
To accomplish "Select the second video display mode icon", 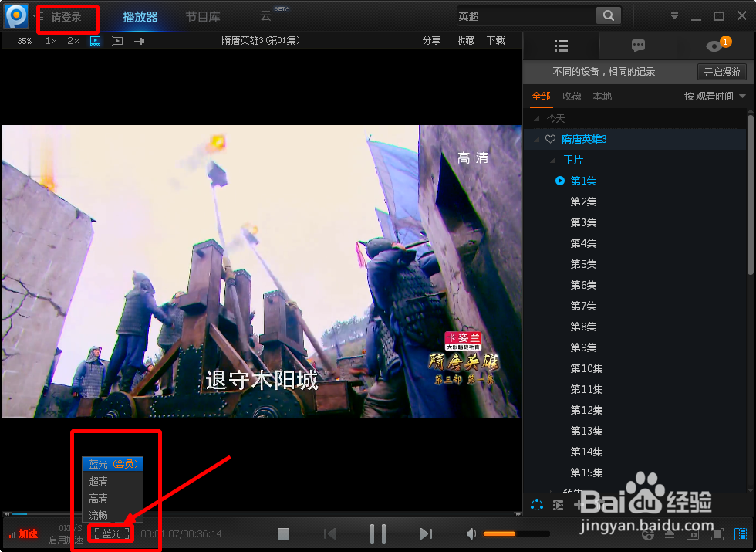I will click(117, 41).
